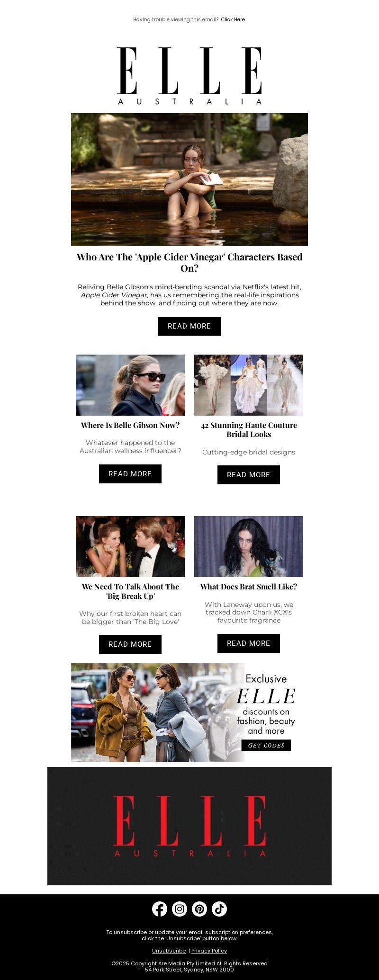Viewport: 379px width, 980px height.
Task: Click the Get Codes discount button
Action: tap(266, 745)
